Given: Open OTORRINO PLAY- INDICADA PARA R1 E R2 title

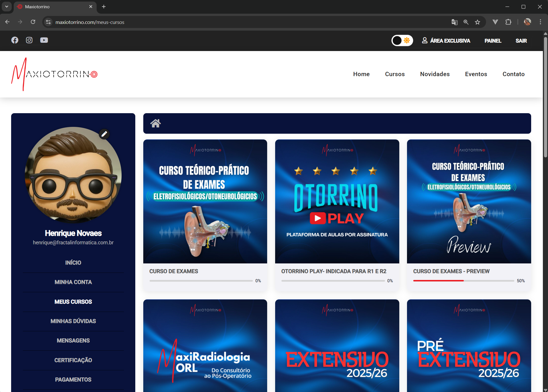Looking at the screenshot, I should (x=334, y=271).
